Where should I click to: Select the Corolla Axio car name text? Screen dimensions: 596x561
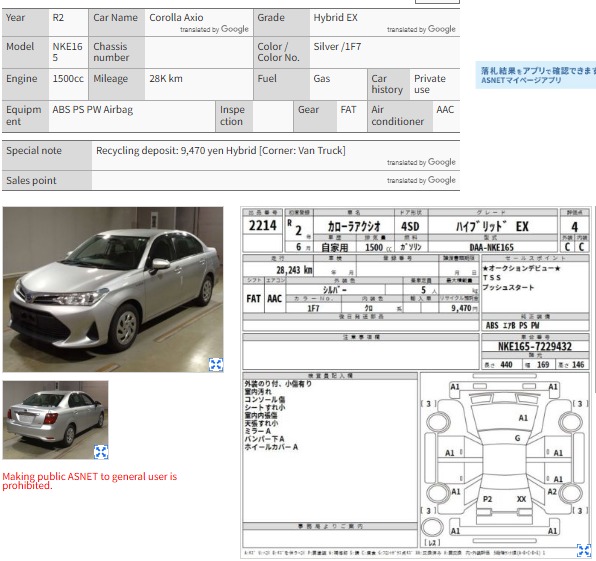pos(176,17)
